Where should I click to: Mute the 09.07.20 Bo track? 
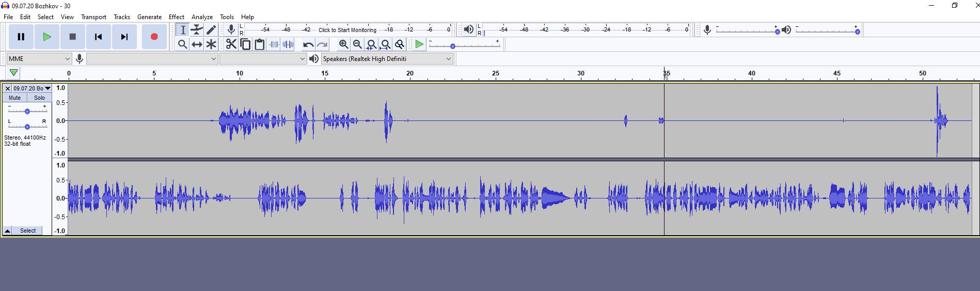pyautogui.click(x=15, y=98)
